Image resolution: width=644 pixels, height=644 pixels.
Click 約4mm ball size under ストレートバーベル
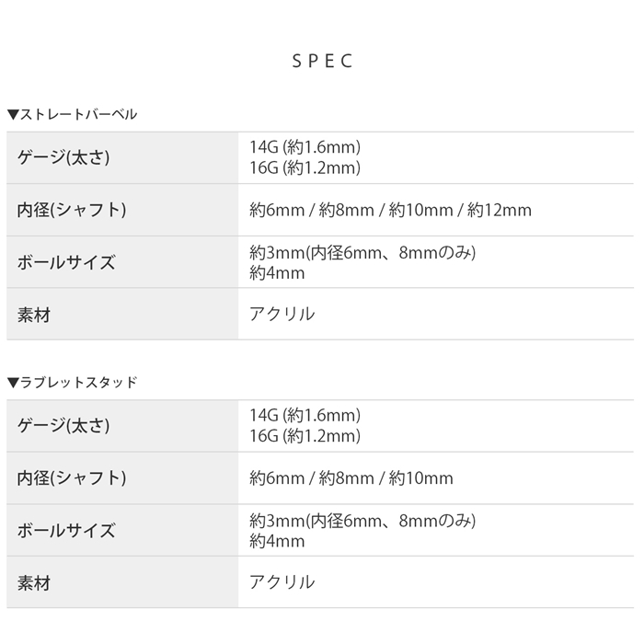point(277,272)
